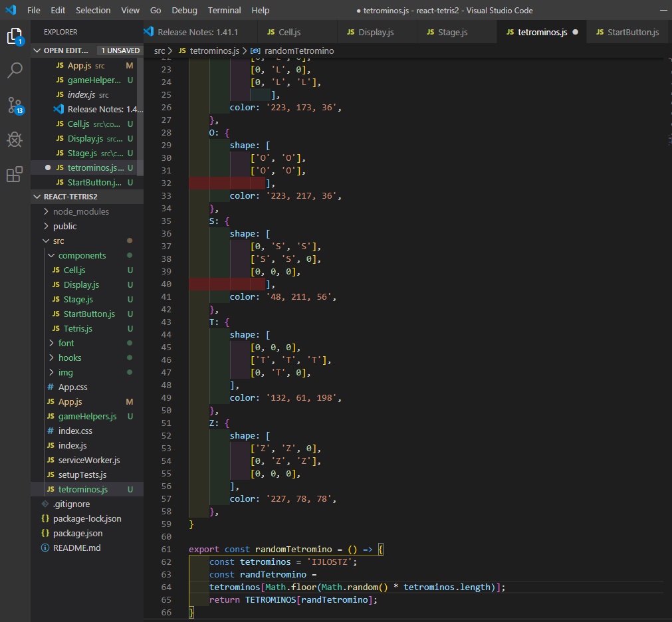Click the unsaved dot on tetrominos.js tab
Image resolution: width=672 pixels, height=622 pixels.
pyautogui.click(x=575, y=32)
